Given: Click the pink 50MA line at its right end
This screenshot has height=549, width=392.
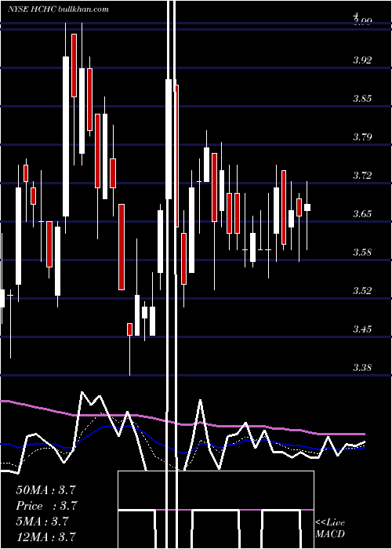Looking at the screenshot, I should [x=364, y=434].
